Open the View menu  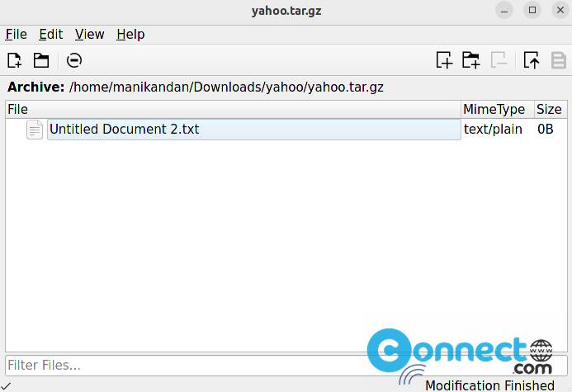(x=90, y=35)
